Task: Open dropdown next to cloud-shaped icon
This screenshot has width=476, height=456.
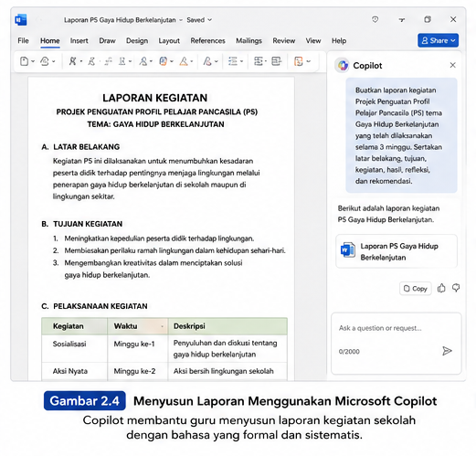Action: 54,61
